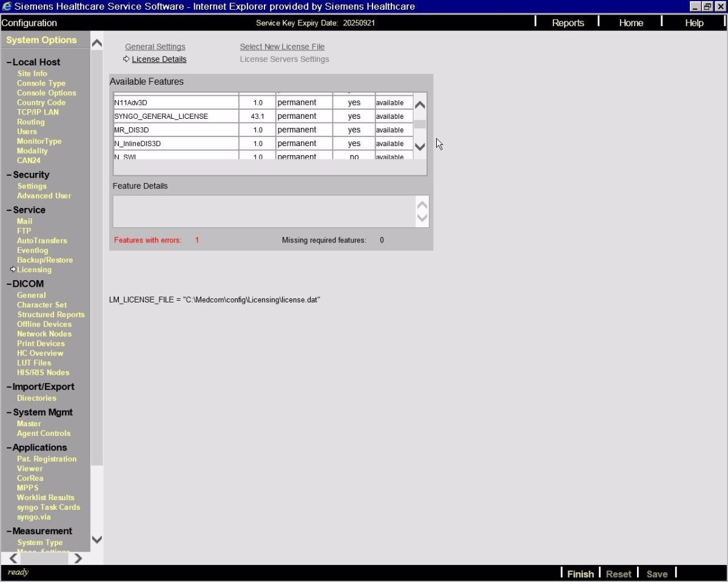Click inside Feature Details text box
Screen dimensions: 728x582
265,212
